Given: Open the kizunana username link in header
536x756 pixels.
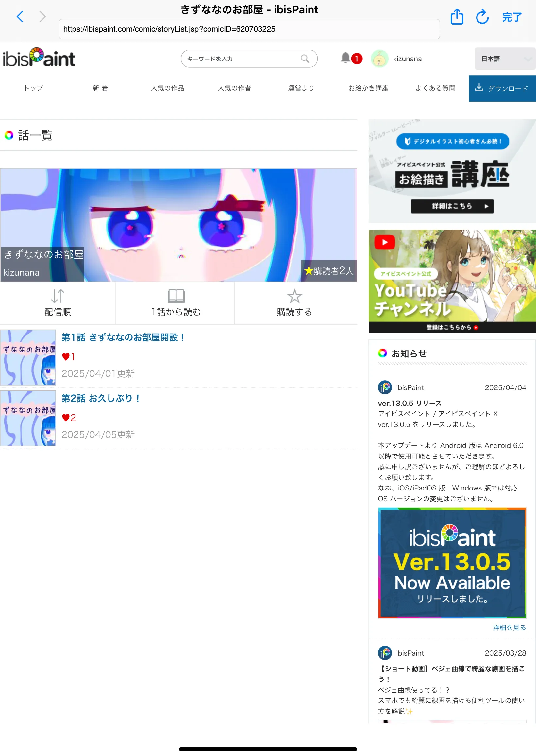Looking at the screenshot, I should pos(407,59).
